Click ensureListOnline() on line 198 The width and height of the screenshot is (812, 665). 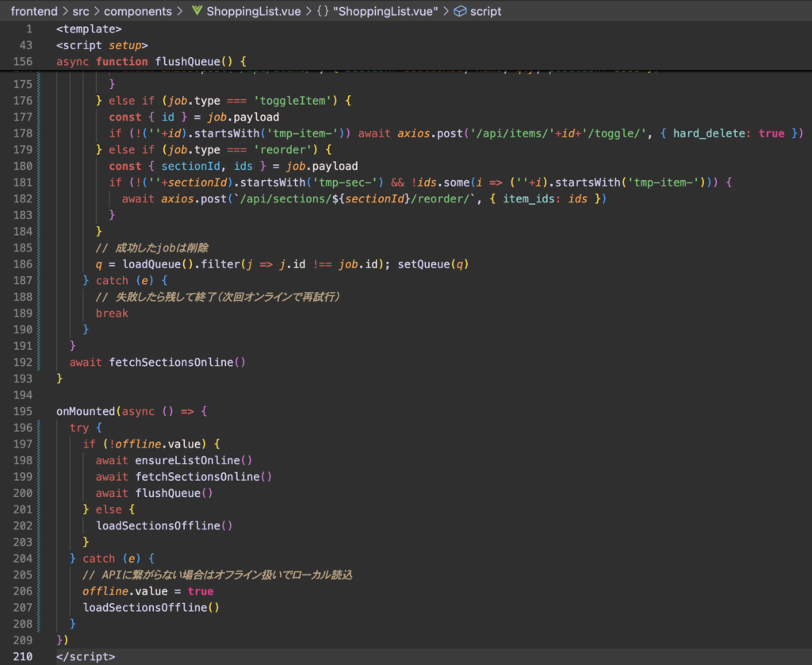tap(193, 460)
